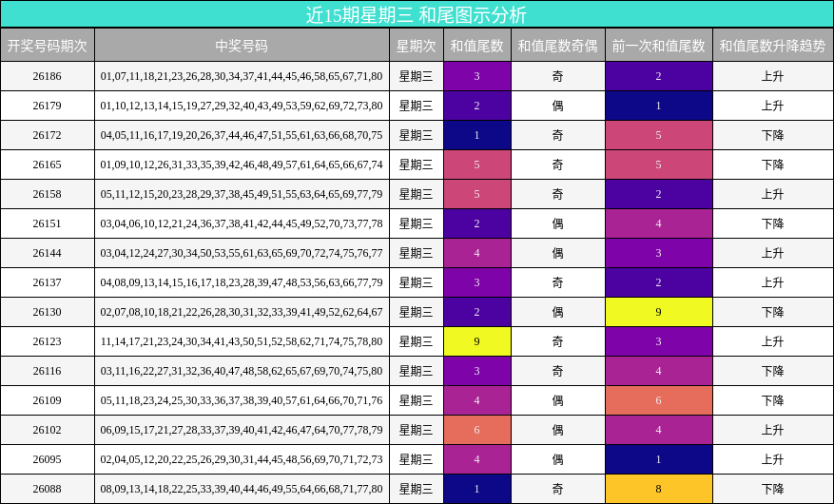Image resolution: width=834 pixels, height=504 pixels.
Task: Click the 和值尾数升降趋势 column header
Action: coord(773,46)
